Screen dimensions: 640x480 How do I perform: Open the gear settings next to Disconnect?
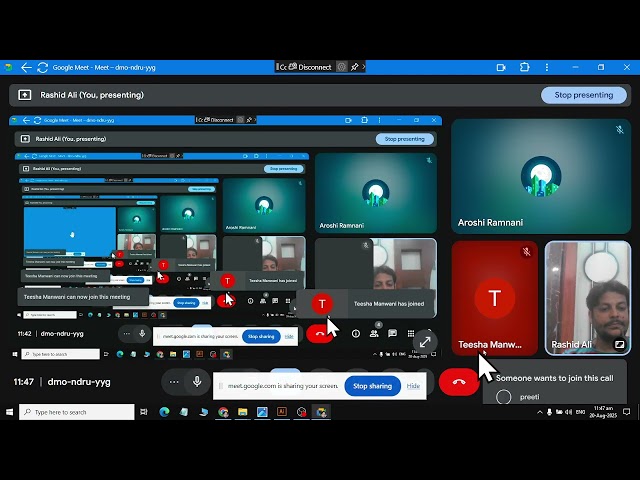pos(342,67)
